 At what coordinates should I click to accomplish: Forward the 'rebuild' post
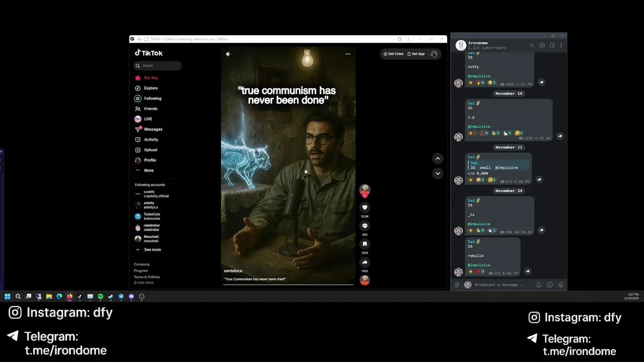(x=527, y=271)
